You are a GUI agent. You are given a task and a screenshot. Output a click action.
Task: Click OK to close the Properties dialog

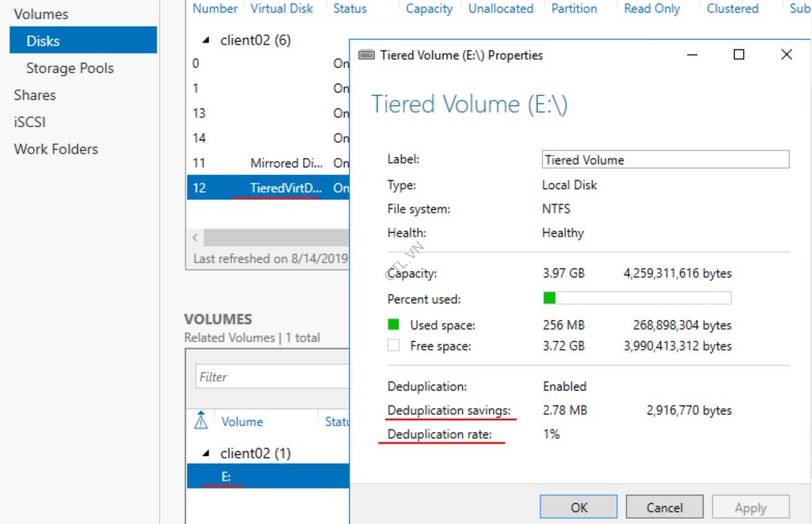578,506
